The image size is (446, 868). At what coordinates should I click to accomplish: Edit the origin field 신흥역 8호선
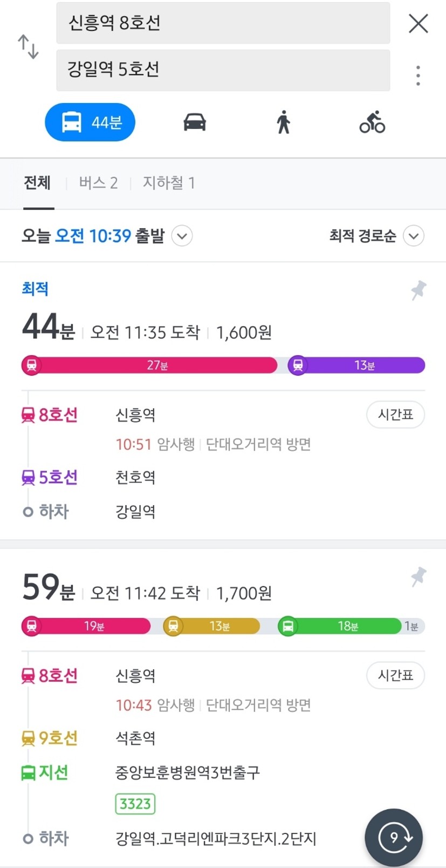223,23
